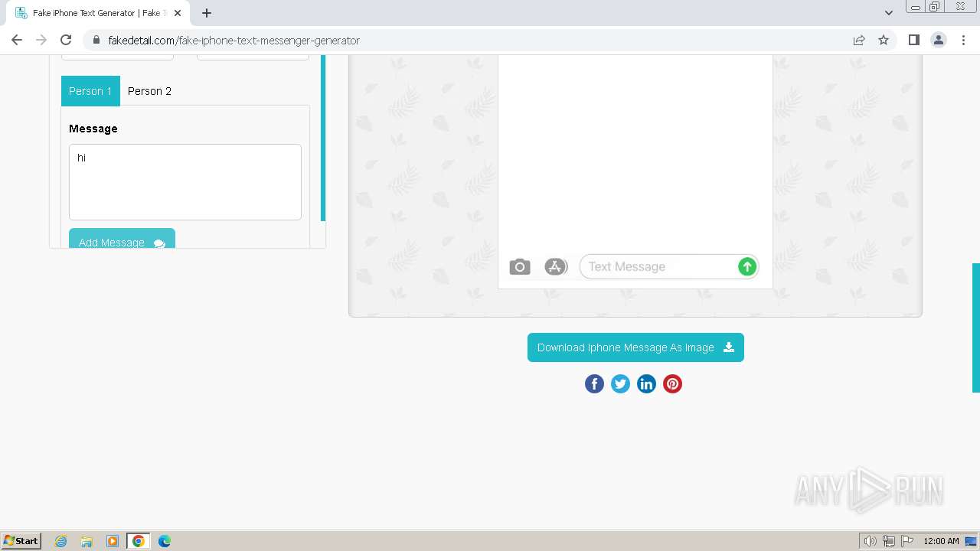This screenshot has height=551, width=980.
Task: Click the Add Message button
Action: 122,239
